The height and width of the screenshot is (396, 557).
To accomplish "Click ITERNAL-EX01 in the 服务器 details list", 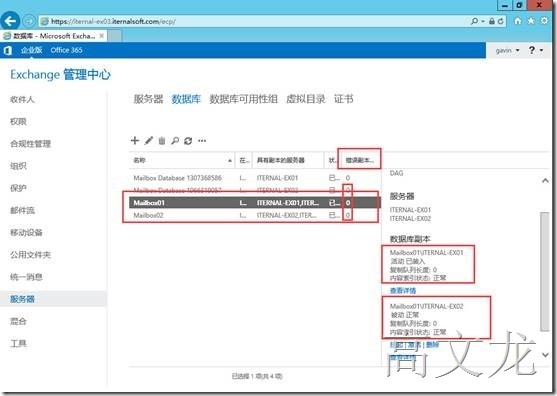I will point(410,210).
